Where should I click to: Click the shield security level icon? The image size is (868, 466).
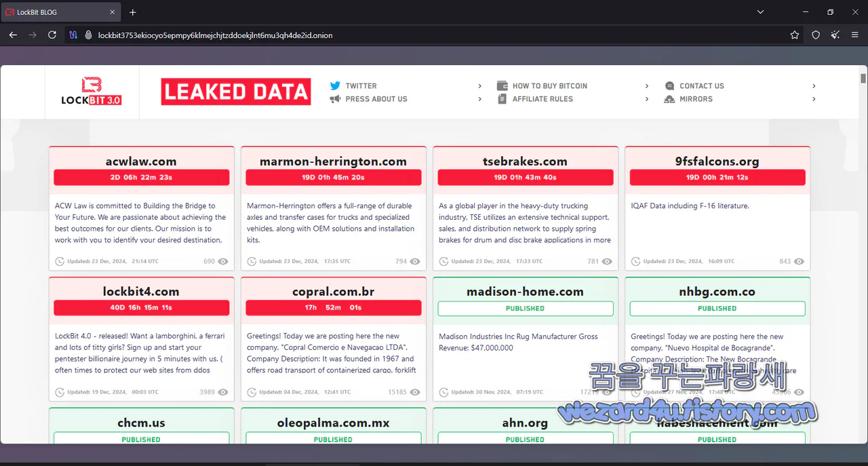click(816, 35)
